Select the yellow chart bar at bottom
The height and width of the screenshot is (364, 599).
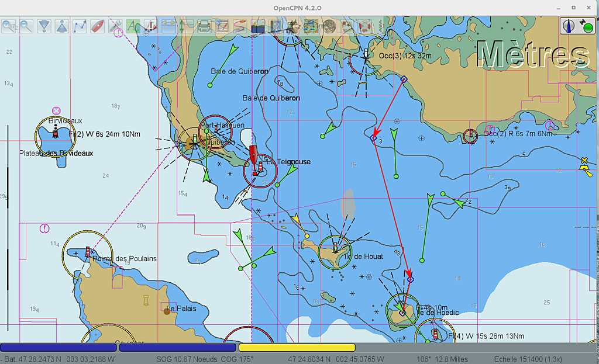(297, 347)
